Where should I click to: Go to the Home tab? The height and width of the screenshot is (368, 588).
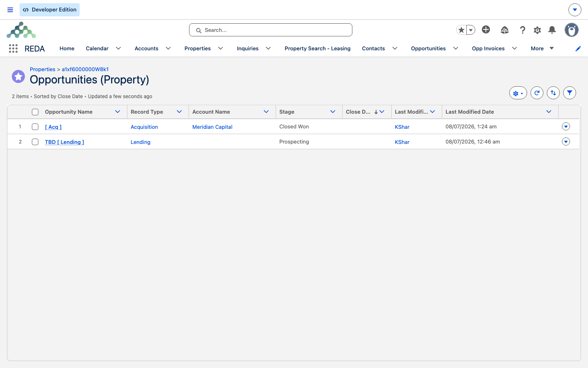(x=67, y=48)
